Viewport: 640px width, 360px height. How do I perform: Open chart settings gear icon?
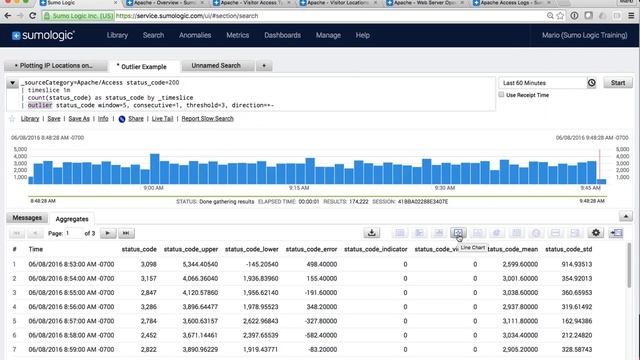point(596,233)
